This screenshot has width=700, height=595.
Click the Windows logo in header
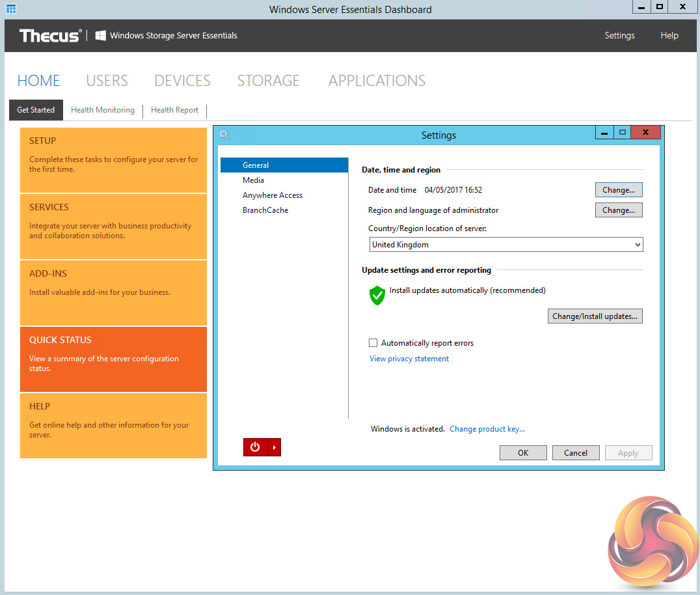coord(100,35)
